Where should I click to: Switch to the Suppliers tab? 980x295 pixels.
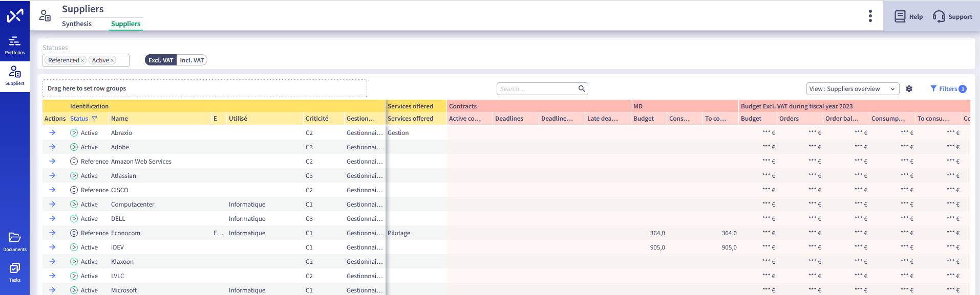[125, 24]
